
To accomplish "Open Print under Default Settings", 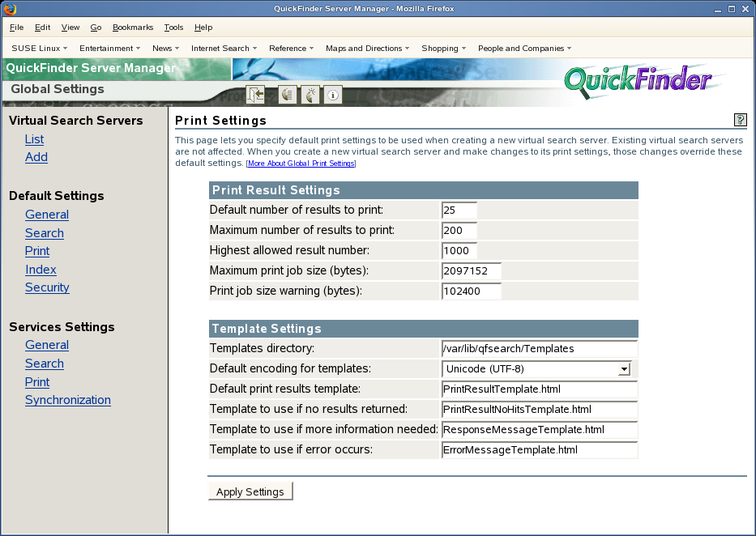I will pos(37,251).
